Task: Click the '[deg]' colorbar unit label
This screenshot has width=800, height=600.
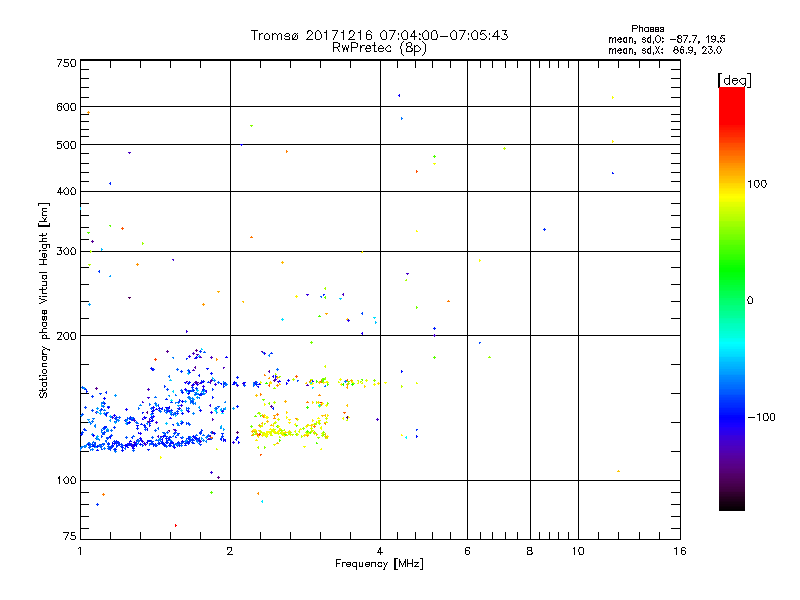Action: (x=734, y=81)
